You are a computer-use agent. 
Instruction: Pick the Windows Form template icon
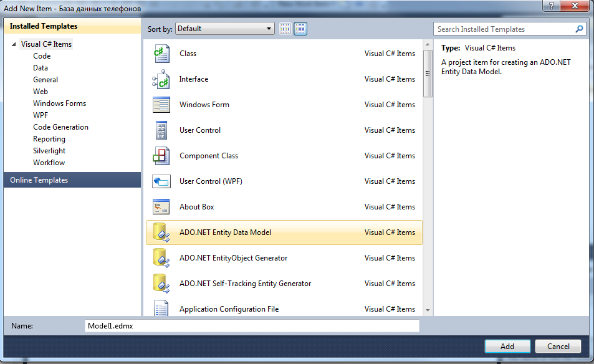click(x=161, y=105)
